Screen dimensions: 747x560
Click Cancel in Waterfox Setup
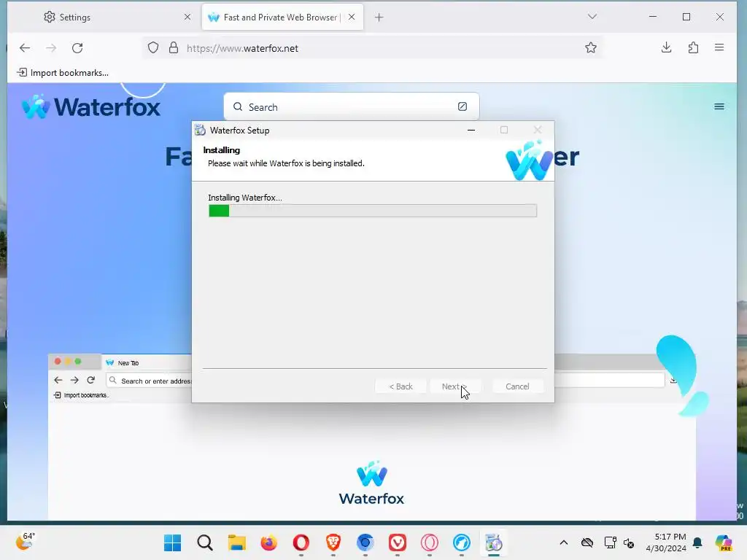click(517, 386)
